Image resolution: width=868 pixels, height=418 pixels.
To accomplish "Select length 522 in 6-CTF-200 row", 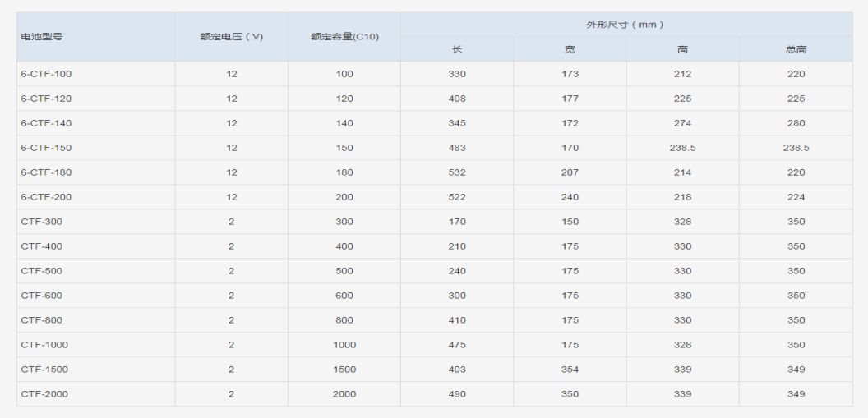I will pos(457,197).
